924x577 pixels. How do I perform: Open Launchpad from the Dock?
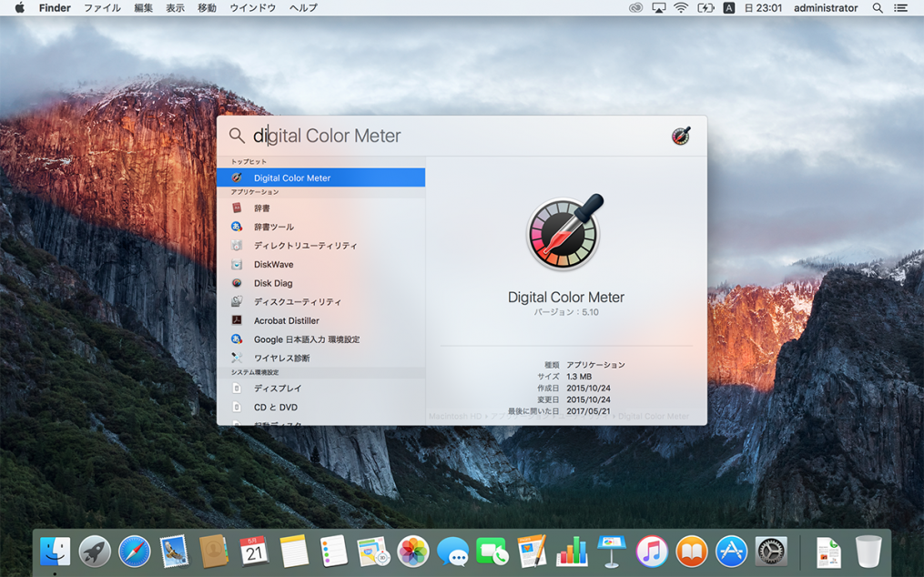click(95, 552)
